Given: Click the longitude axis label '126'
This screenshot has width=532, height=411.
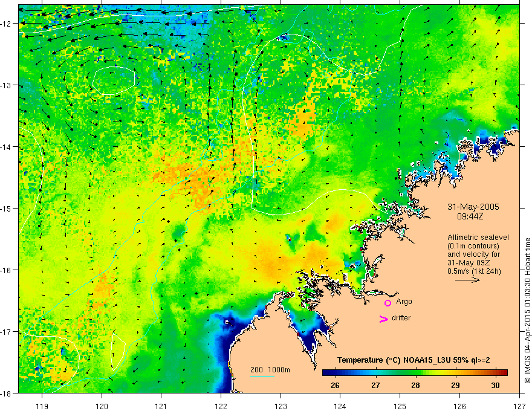Looking at the screenshot, I should [x=459, y=406].
